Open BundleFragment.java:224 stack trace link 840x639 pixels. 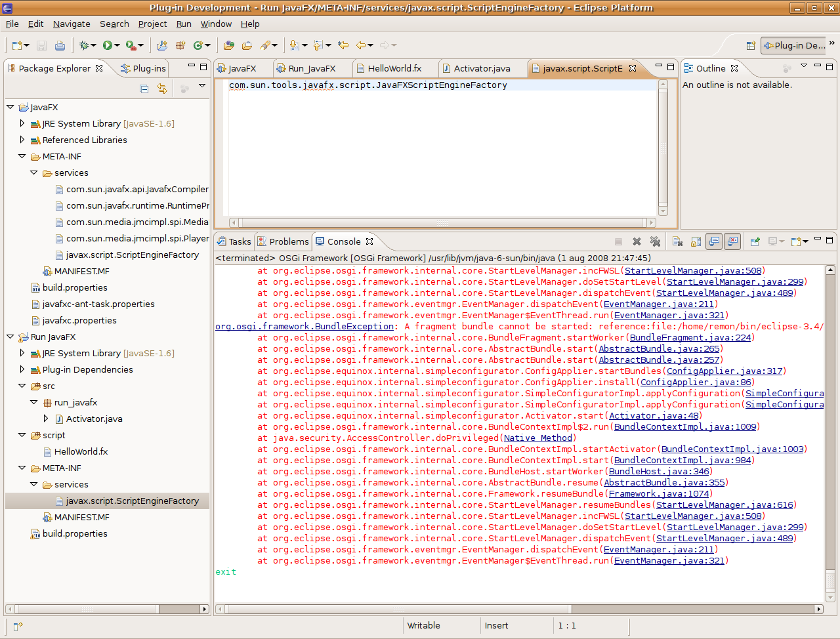point(690,338)
